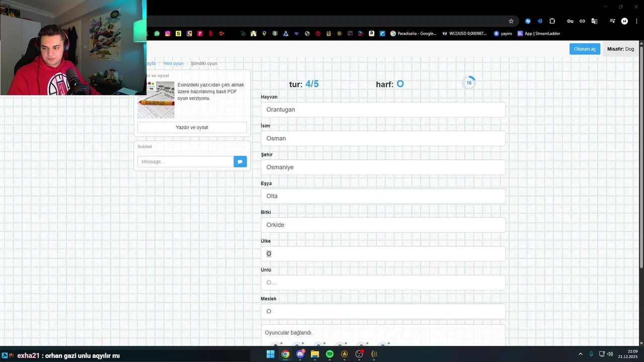644x362 pixels.
Task: Open the Chrome profile avatar M
Action: point(624,21)
